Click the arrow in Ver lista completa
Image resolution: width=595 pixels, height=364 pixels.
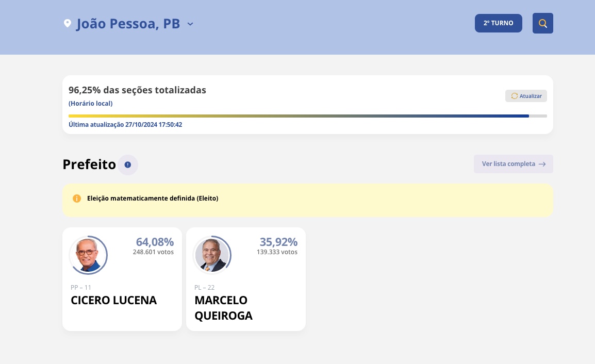pos(542,164)
